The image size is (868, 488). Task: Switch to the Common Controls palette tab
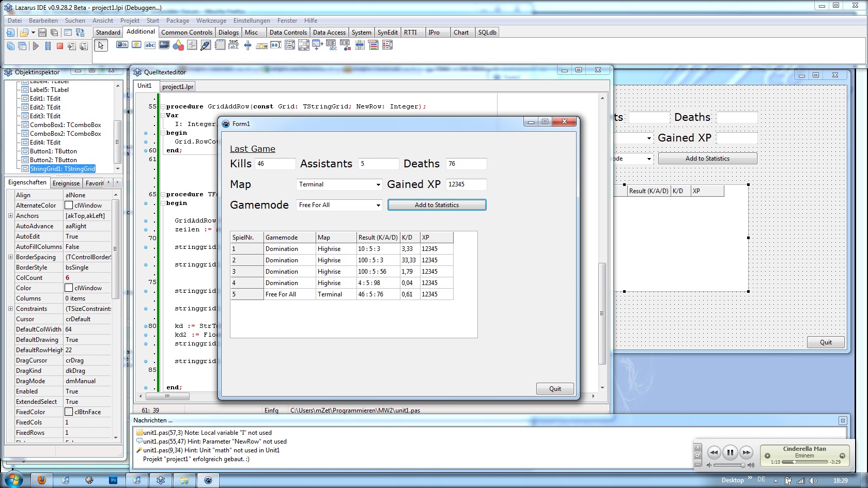point(187,33)
